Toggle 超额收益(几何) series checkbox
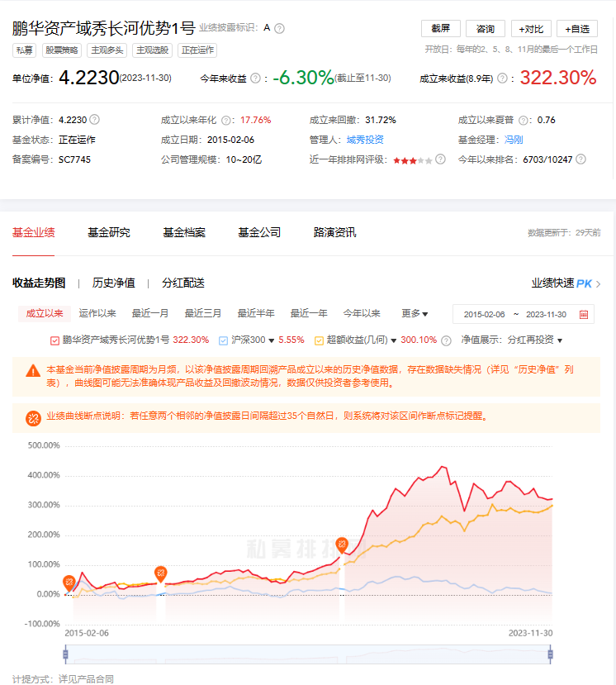The width and height of the screenshot is (616, 685). pyautogui.click(x=319, y=340)
